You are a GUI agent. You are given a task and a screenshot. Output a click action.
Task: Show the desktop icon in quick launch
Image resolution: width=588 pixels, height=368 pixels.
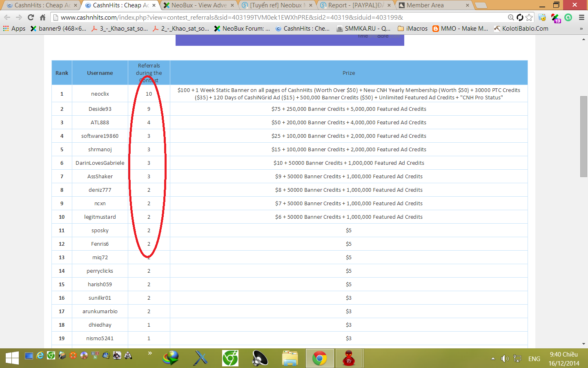29,355
